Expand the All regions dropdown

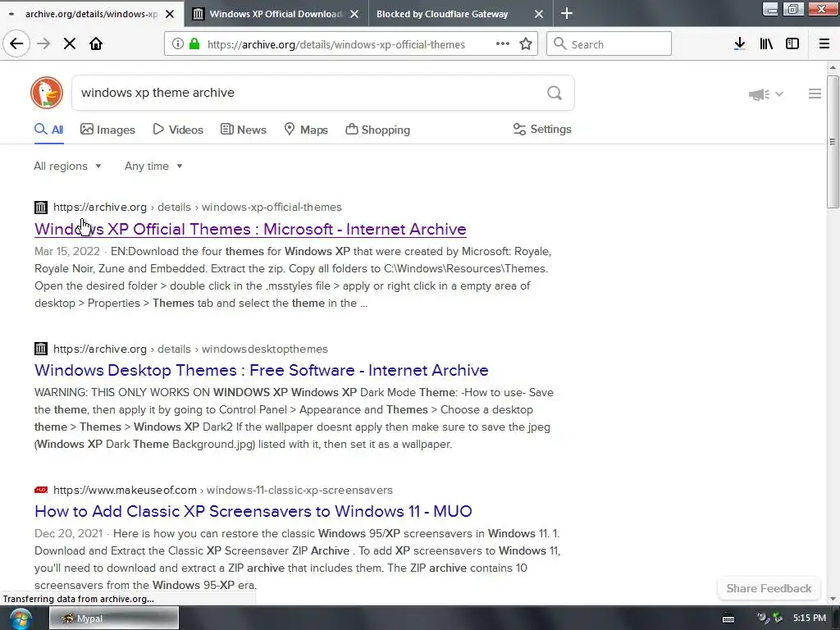[67, 166]
